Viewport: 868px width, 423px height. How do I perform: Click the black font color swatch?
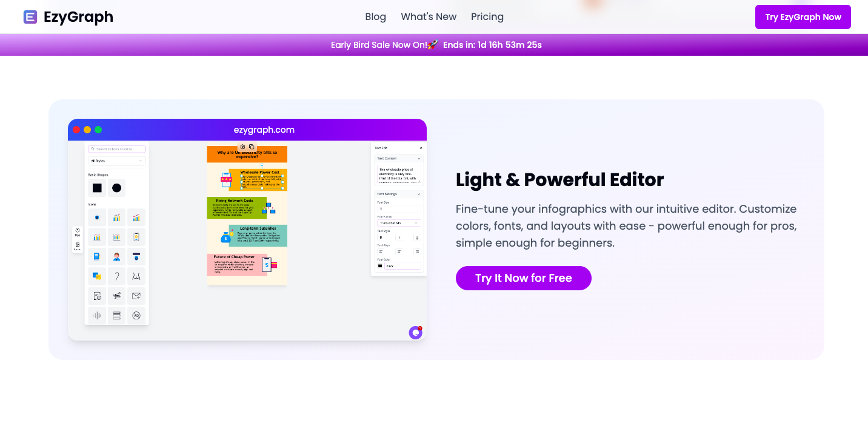380,266
